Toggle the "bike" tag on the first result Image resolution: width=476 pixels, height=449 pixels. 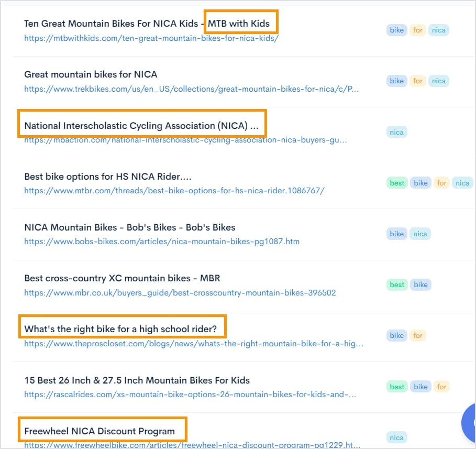click(396, 30)
